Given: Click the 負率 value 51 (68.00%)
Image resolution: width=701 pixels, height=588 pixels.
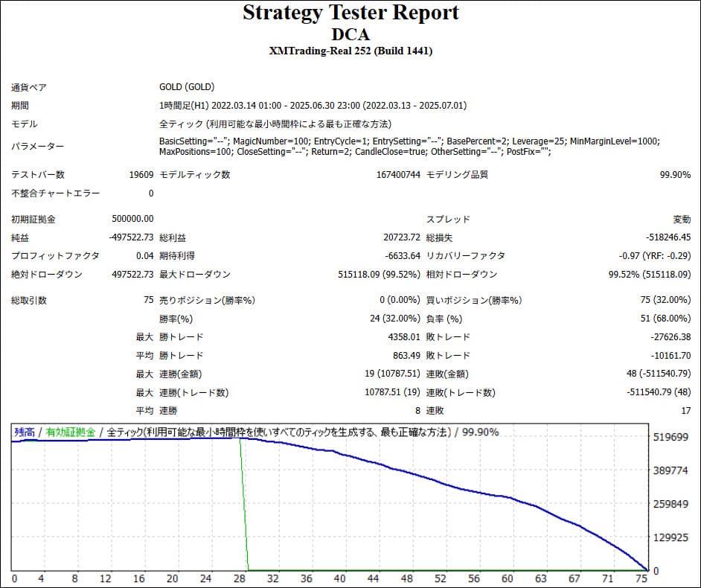Looking at the screenshot, I should (666, 319).
